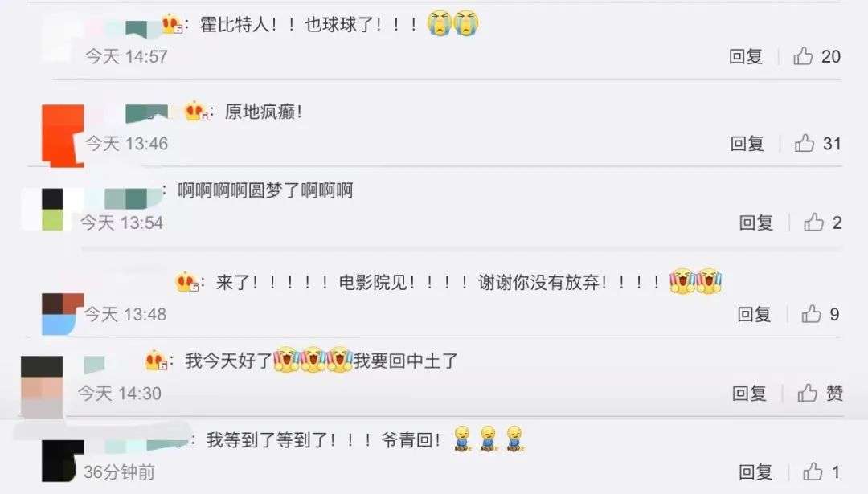The width and height of the screenshot is (868, 494).
Task: Open orange avatar of 原地疯癫 commenter
Action: [x=63, y=136]
